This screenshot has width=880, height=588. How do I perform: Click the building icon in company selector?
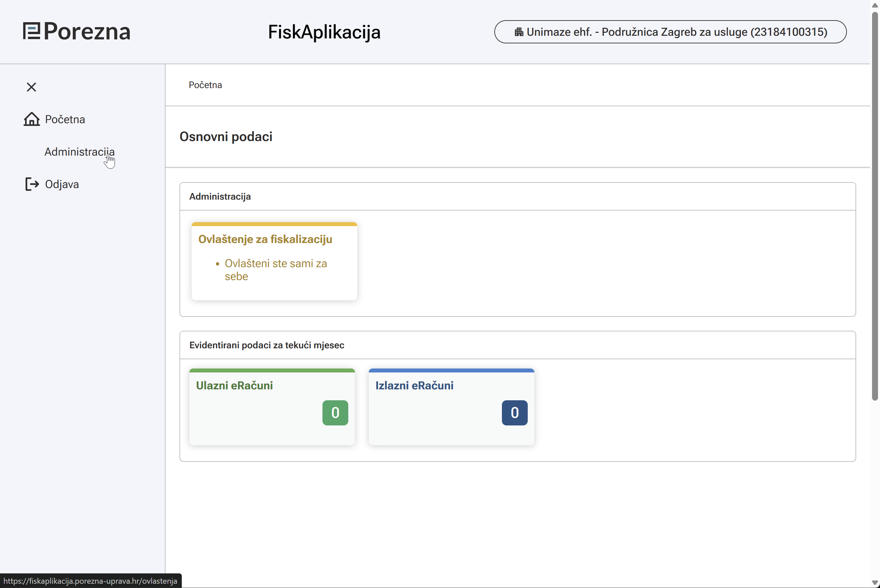tap(519, 32)
